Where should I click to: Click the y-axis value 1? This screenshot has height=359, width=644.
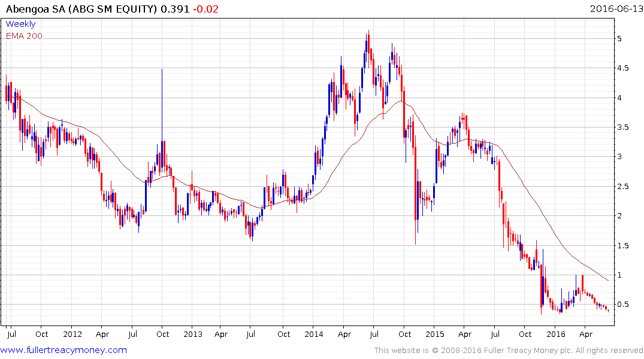click(619, 275)
